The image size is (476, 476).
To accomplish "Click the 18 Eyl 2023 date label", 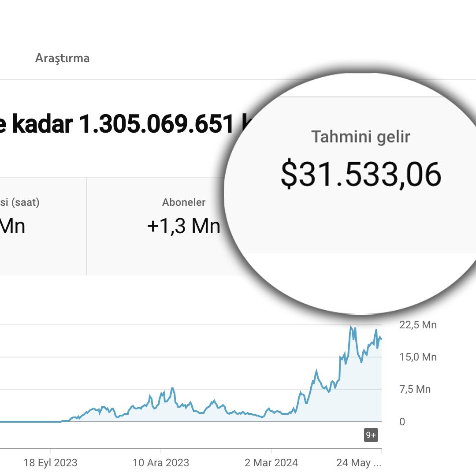I will [x=50, y=463].
